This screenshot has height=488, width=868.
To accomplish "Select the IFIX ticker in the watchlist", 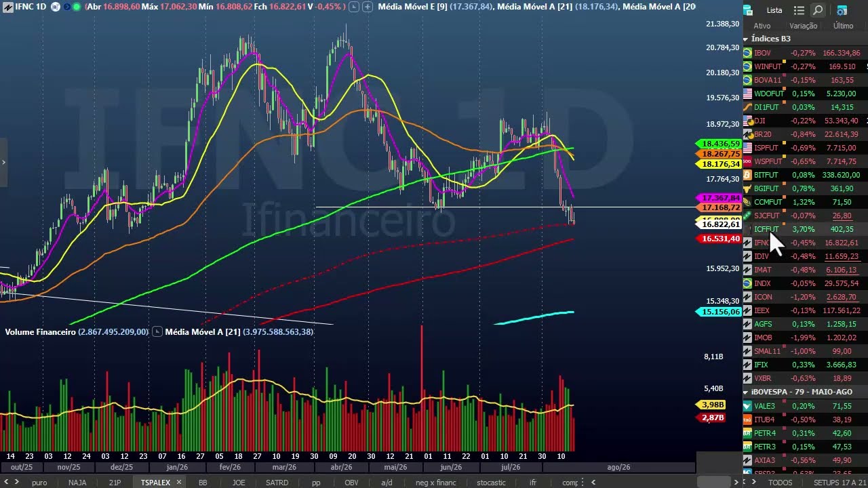I will click(761, 365).
